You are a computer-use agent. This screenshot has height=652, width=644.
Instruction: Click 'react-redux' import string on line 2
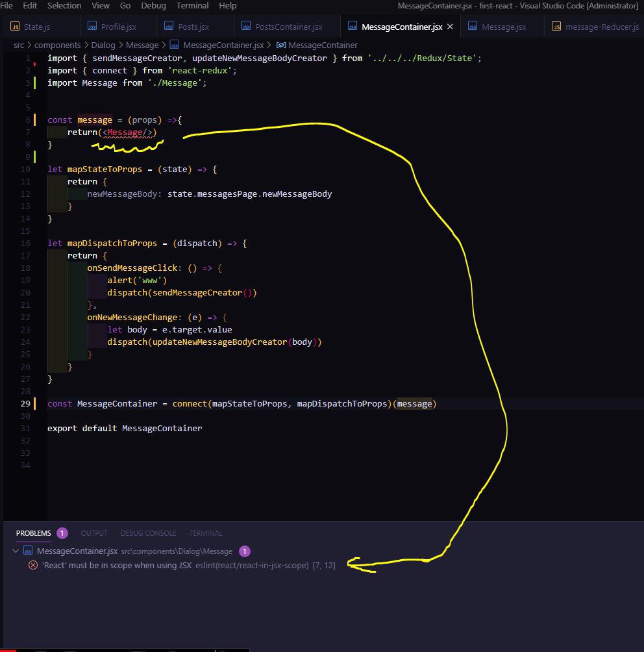point(200,71)
